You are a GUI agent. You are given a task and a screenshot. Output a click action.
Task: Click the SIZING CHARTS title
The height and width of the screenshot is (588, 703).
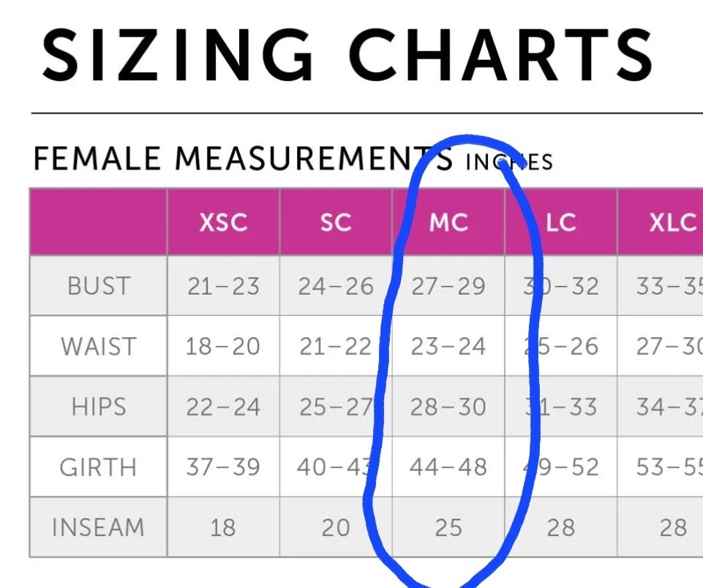pos(347,55)
